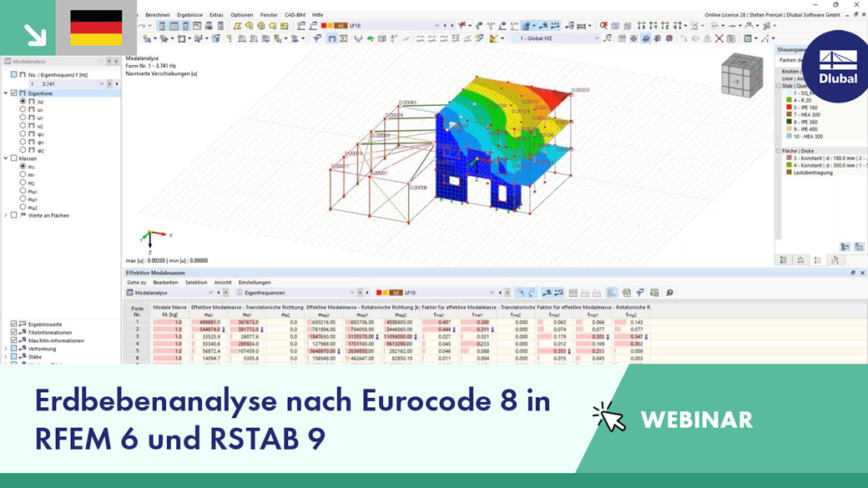This screenshot has height=488, width=868.
Task: Click the filter funnel icon in table toolbar
Action: pos(640,292)
